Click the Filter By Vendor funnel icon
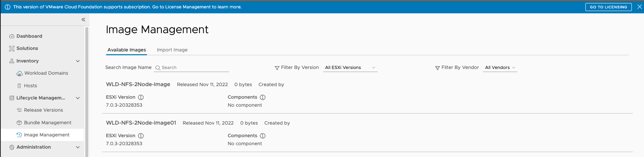This screenshot has width=644, height=157. (437, 68)
